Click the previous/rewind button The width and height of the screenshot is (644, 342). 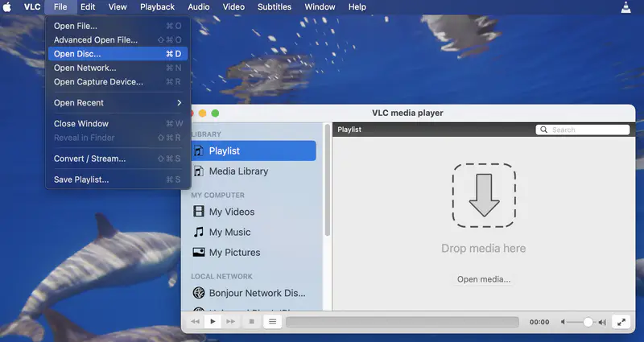click(196, 321)
